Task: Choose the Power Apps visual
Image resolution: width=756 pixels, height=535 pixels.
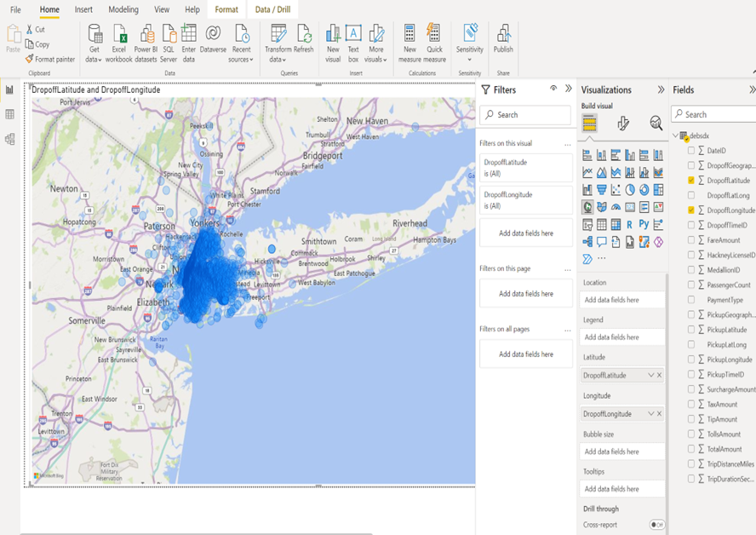Action: pyautogui.click(x=658, y=242)
